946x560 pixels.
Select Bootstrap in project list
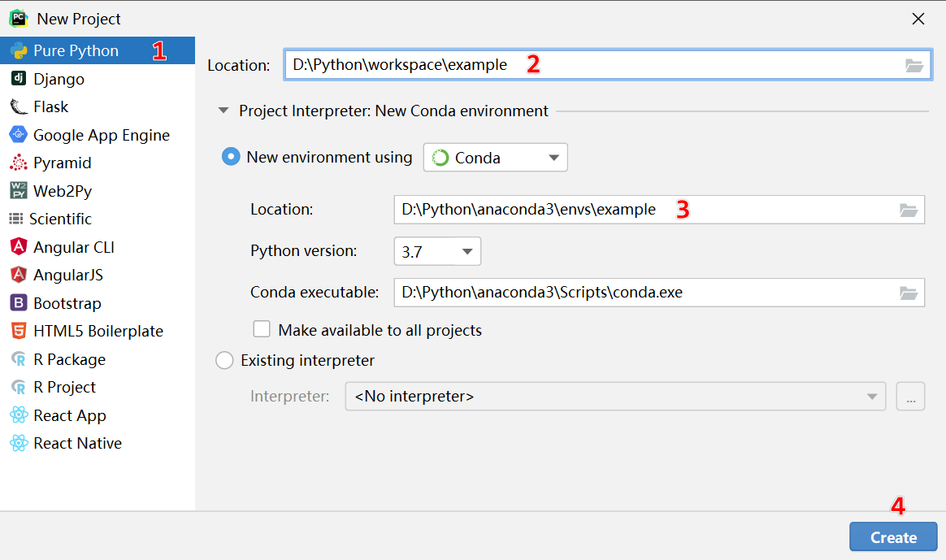pyautogui.click(x=98, y=302)
